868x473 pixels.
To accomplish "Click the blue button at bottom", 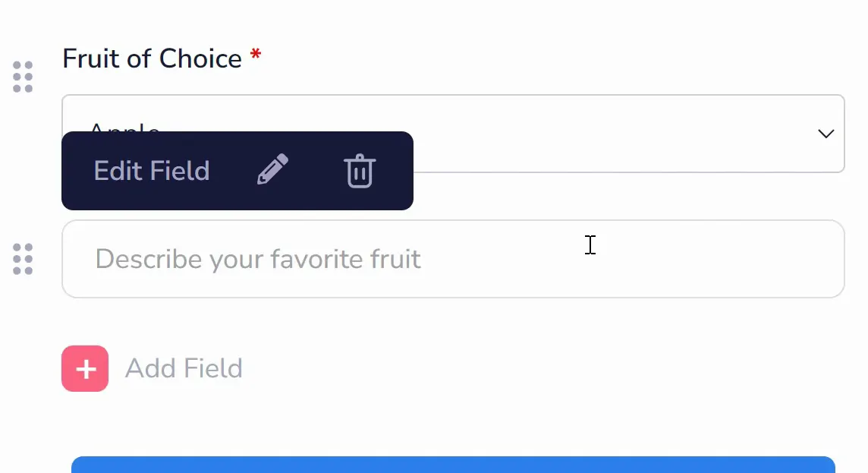I will click(x=453, y=465).
